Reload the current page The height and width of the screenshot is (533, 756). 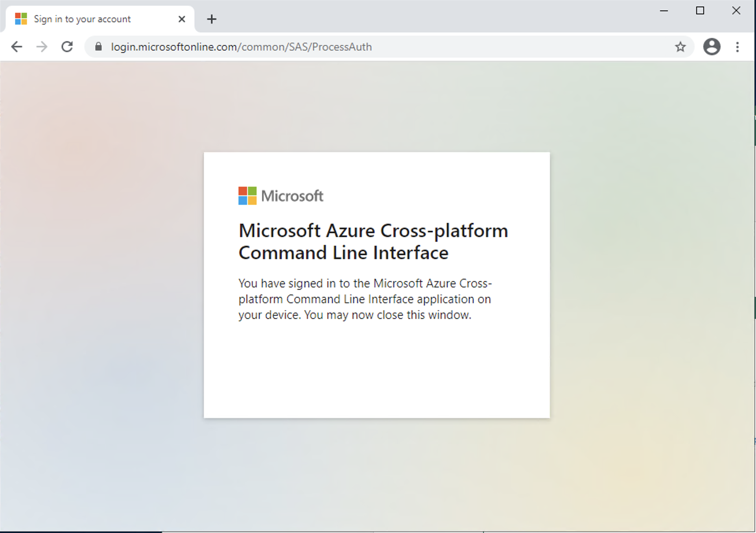click(67, 47)
